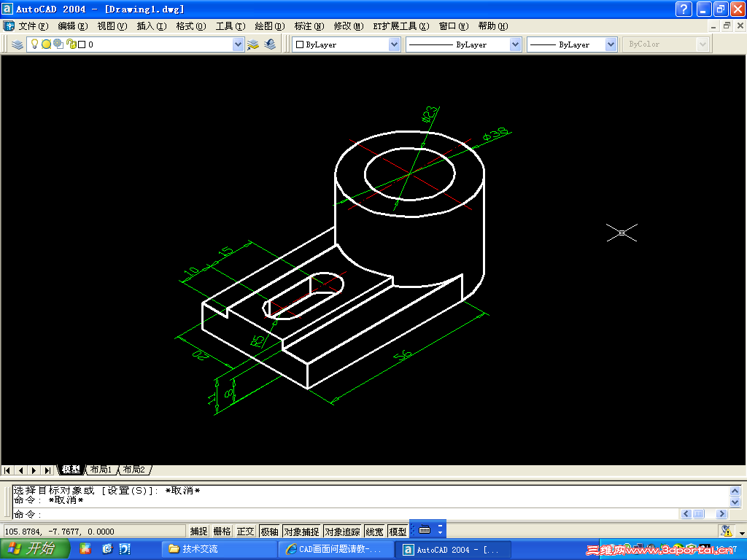Screen dimensions: 747x560
Task: Click Make Object's Layer Current icon
Action: (253, 44)
